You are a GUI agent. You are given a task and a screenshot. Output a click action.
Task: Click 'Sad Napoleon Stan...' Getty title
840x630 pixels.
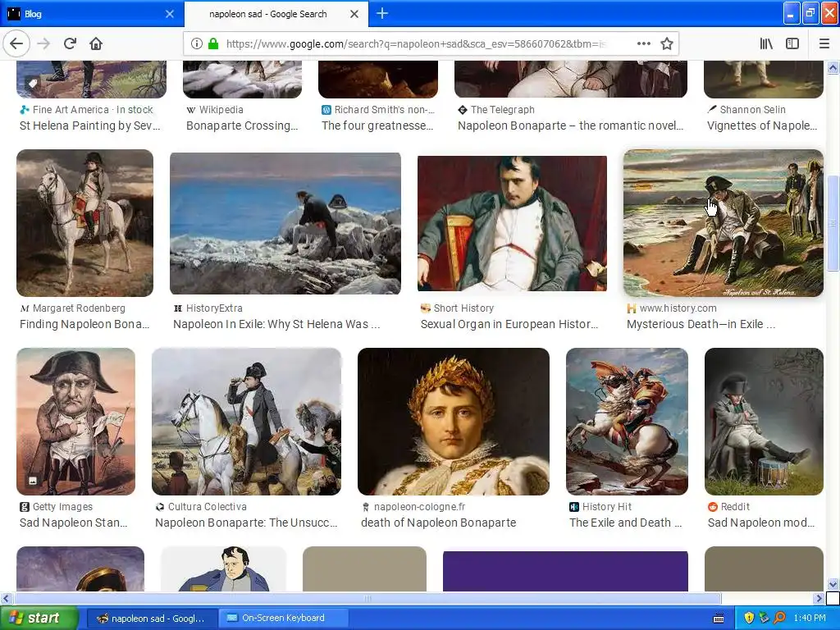point(73,523)
